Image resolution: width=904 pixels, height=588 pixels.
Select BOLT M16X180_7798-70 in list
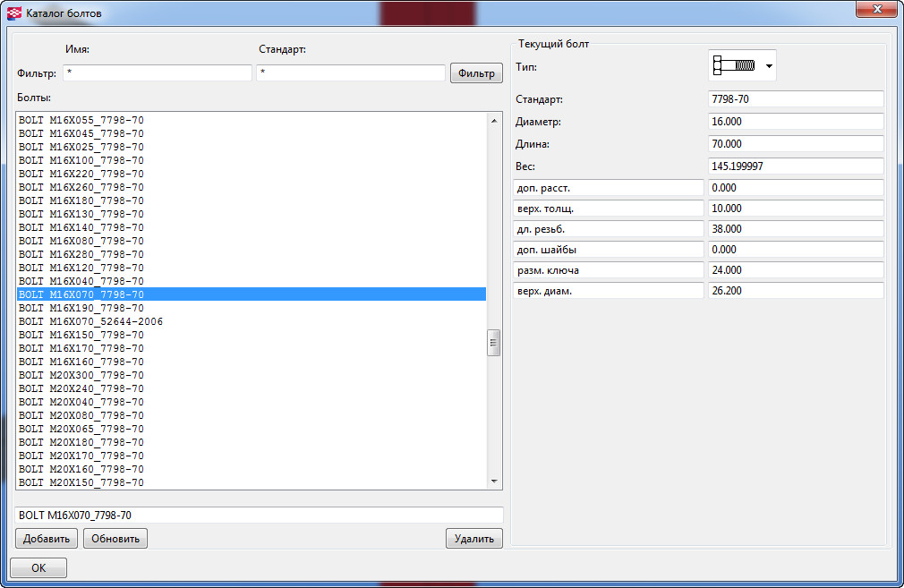pyautogui.click(x=252, y=200)
